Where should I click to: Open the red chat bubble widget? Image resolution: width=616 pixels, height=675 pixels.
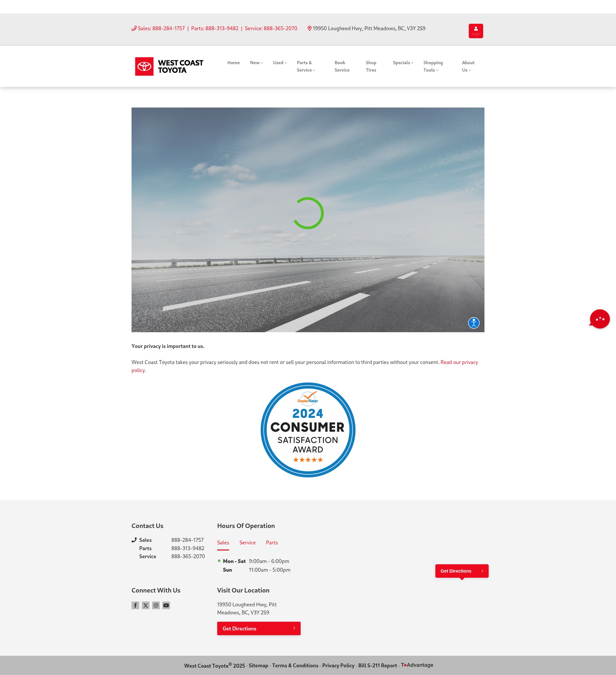coord(599,319)
